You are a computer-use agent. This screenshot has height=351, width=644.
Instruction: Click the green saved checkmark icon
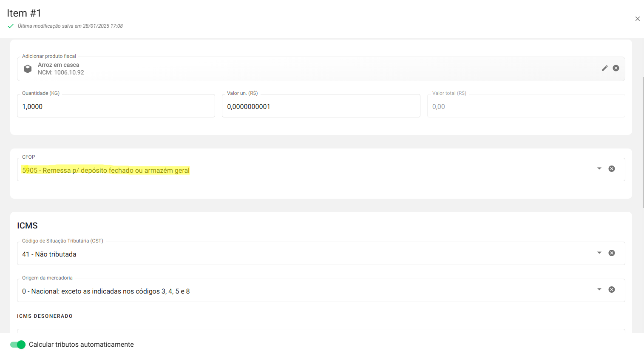[11, 26]
